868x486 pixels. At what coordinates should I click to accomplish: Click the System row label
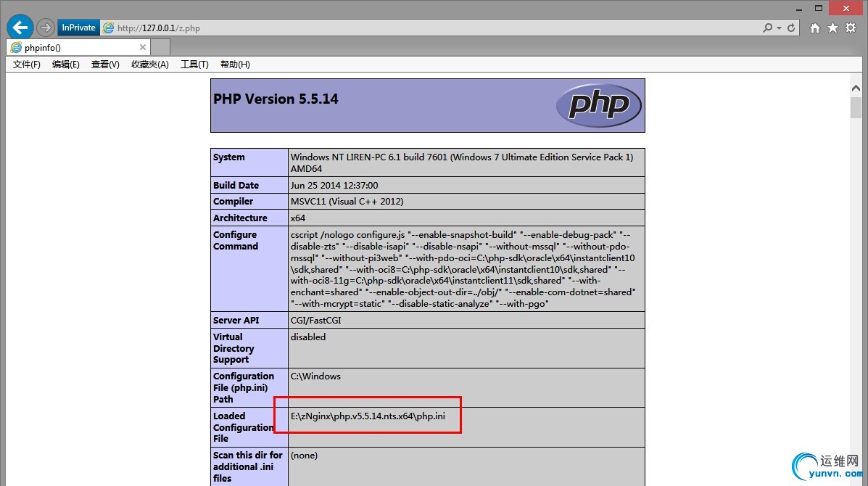click(x=228, y=157)
